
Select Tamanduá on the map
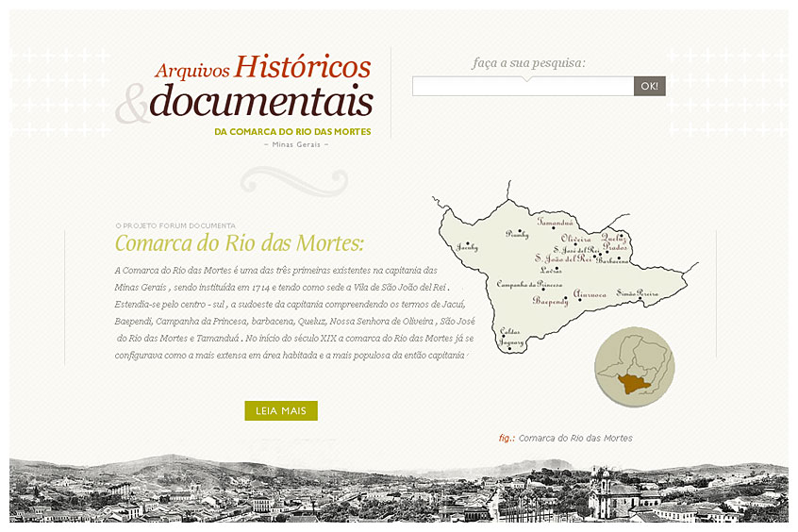tap(556, 223)
